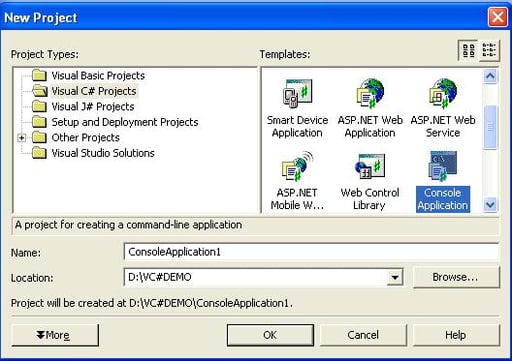Click the Web Control Library label

tap(370, 199)
